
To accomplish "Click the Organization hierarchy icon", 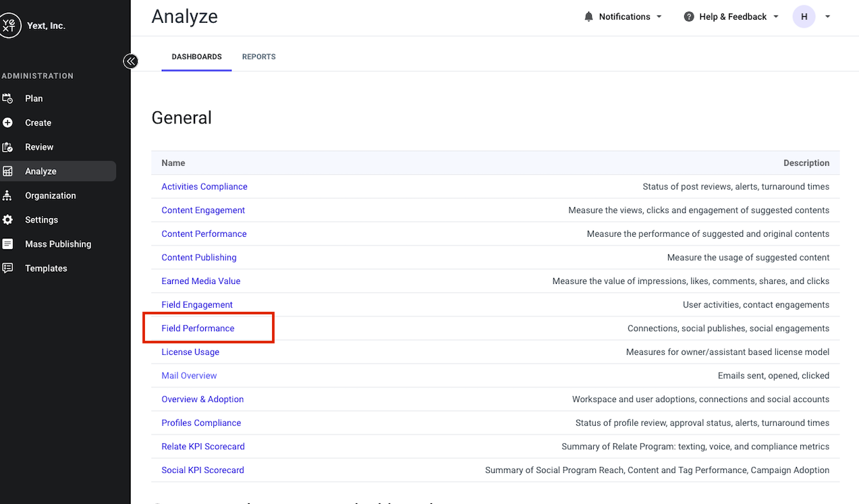I will (7, 196).
